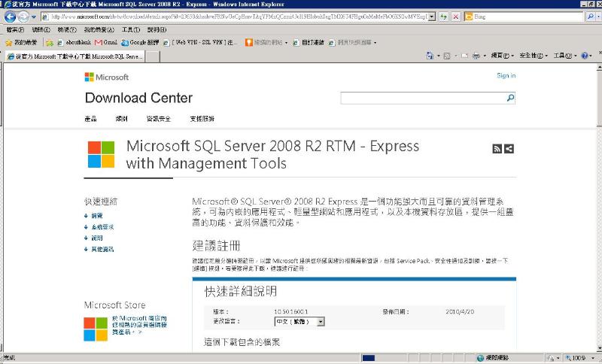Image resolution: width=602 pixels, height=364 pixels.
Task: Click the command bar feeds RSS icon
Action: point(447,56)
